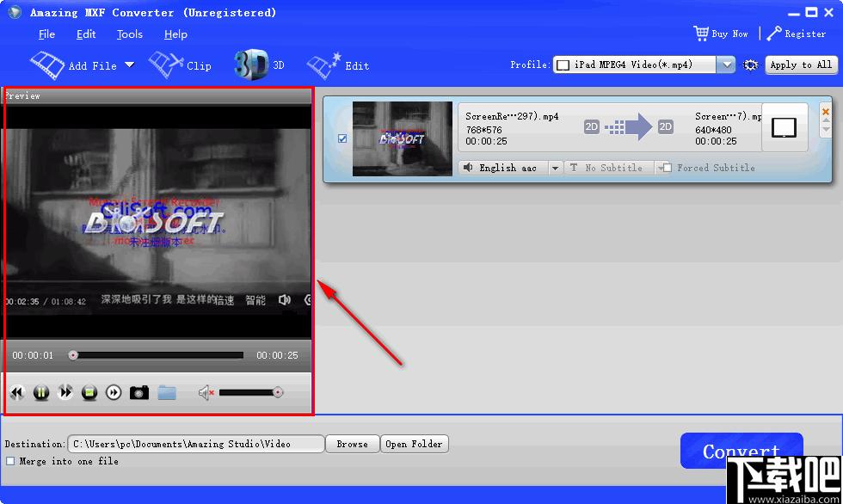This screenshot has height=504, width=843.
Task: Click the Add File film strip icon
Action: click(x=47, y=65)
